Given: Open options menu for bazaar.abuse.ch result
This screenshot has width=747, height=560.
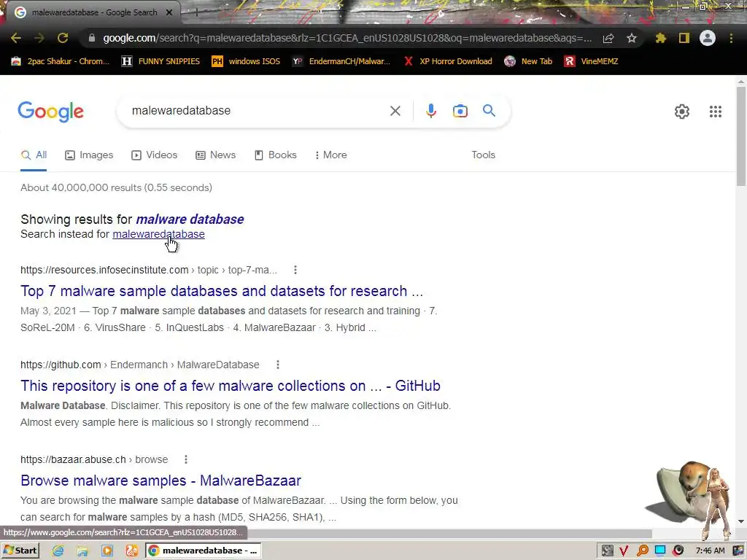Looking at the screenshot, I should coord(186,459).
